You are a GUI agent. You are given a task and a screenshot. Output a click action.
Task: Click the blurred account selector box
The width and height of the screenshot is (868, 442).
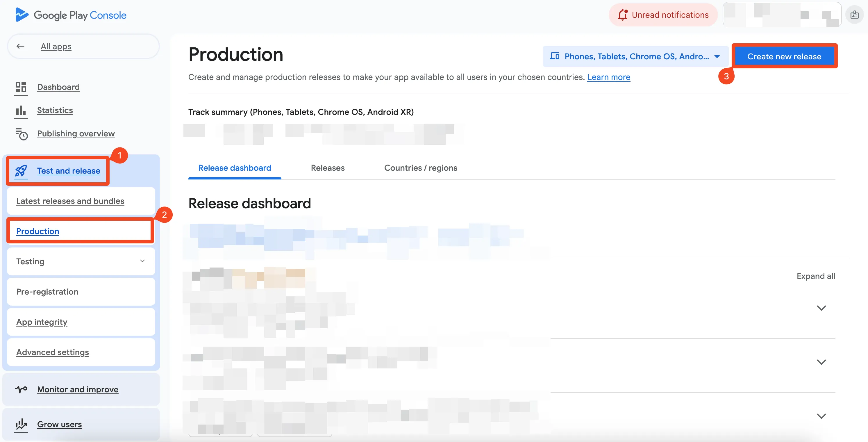click(x=782, y=15)
